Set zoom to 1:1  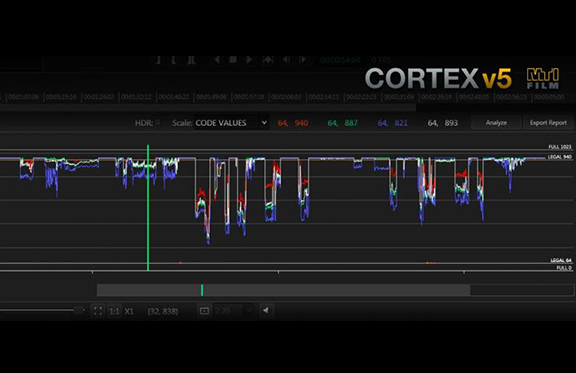tap(114, 311)
